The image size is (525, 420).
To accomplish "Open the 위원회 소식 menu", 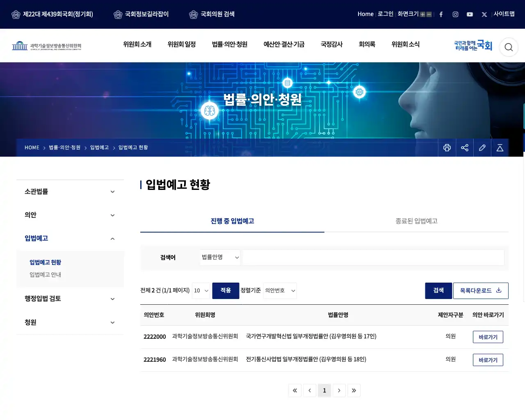I will coord(406,44).
